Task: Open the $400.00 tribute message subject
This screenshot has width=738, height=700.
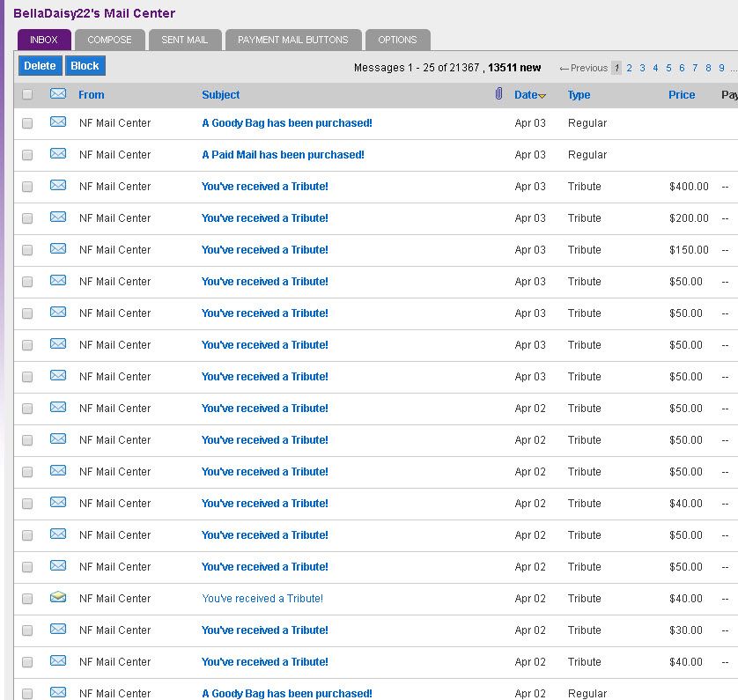Action: (x=265, y=187)
